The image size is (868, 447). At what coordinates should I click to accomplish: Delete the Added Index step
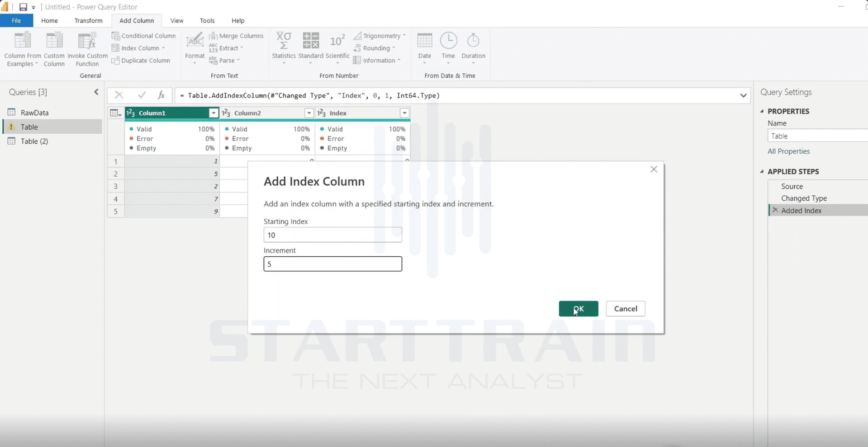[775, 210]
